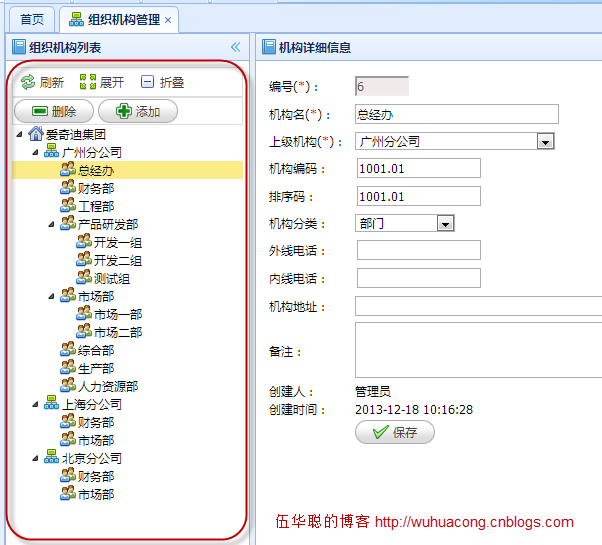This screenshot has height=545, width=602.
Task: Select 市场部 under 北京分公司
Action: (x=96, y=494)
